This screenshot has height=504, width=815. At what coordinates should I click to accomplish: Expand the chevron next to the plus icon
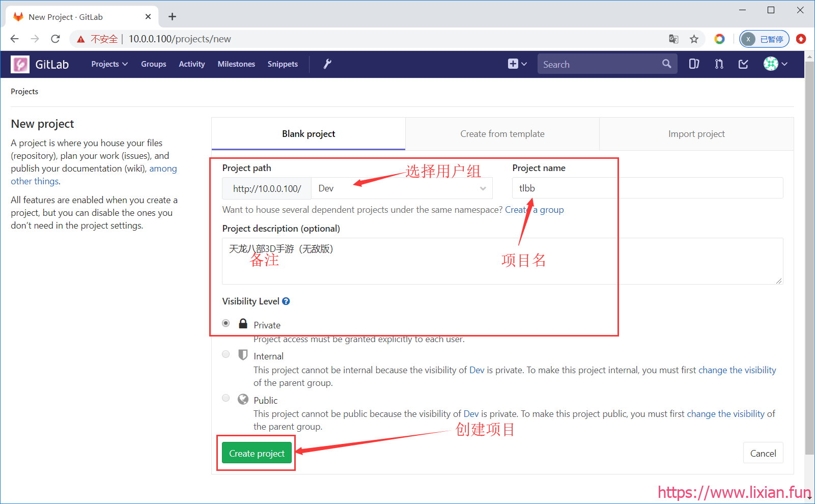[524, 64]
